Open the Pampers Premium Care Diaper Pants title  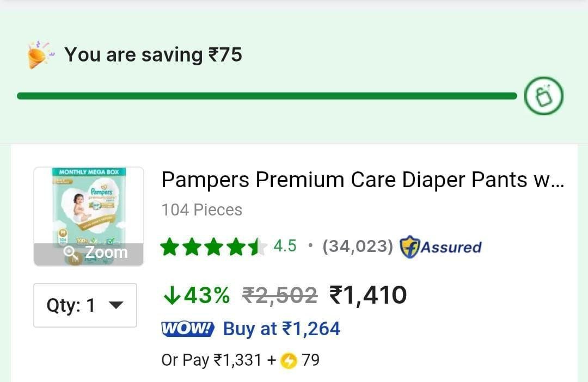coord(362,180)
